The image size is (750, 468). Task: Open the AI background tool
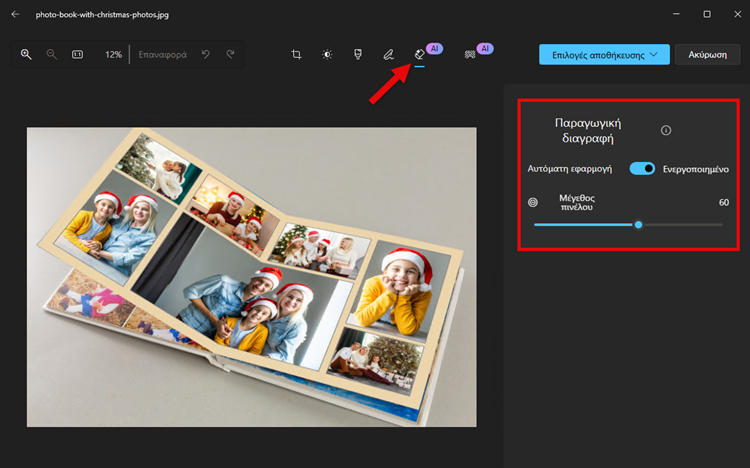coord(470,54)
